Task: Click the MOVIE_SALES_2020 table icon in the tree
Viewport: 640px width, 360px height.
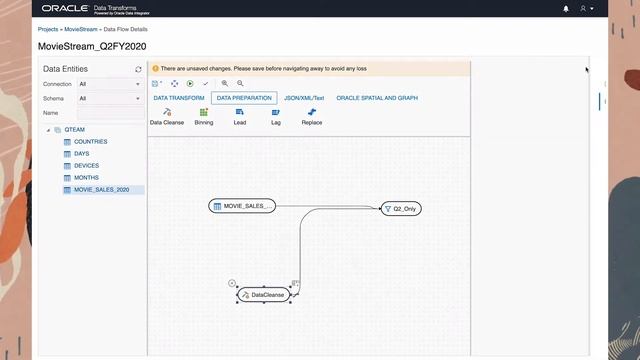Action: tap(67, 190)
